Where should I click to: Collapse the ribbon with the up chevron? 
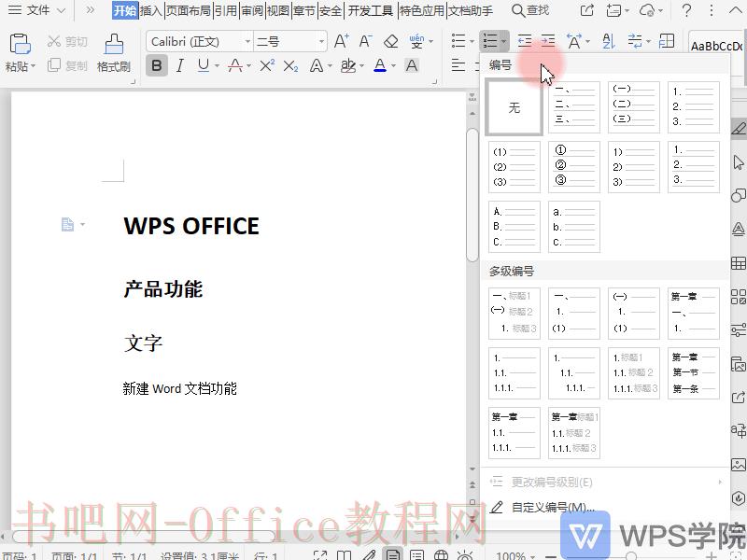pyautogui.click(x=736, y=10)
